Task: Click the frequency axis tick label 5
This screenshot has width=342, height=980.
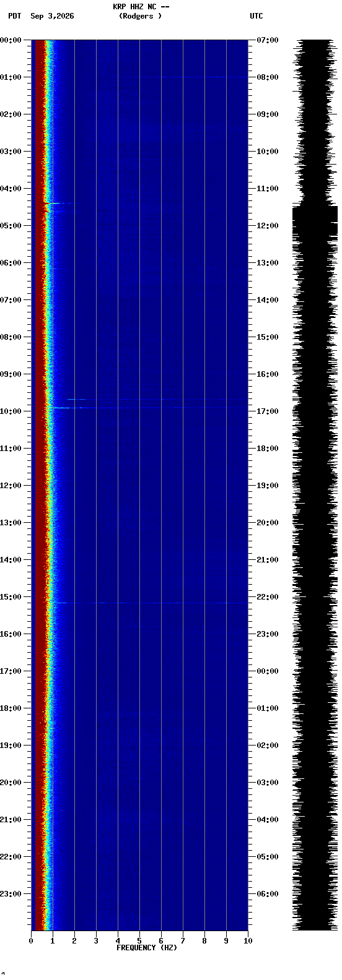Action: (x=139, y=941)
